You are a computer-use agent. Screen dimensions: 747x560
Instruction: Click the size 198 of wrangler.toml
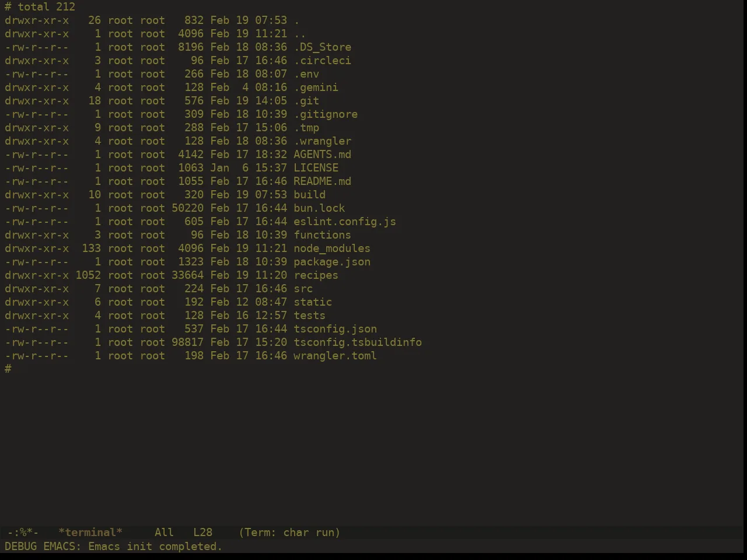[194, 356]
